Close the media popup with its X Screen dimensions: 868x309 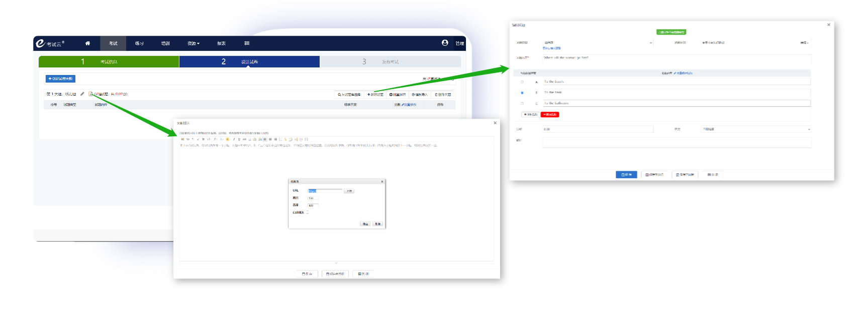[x=382, y=182]
